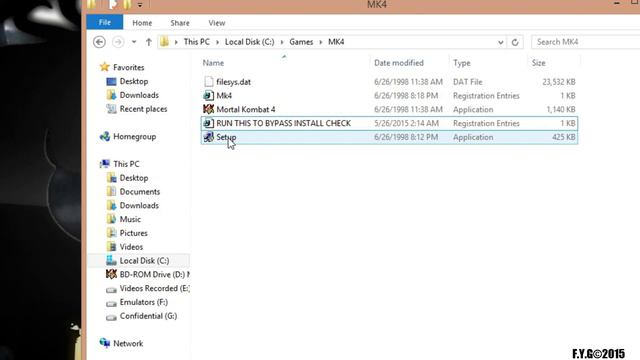Open the Music folder in sidebar
Screen dimensions: 640x360
pyautogui.click(x=130, y=220)
